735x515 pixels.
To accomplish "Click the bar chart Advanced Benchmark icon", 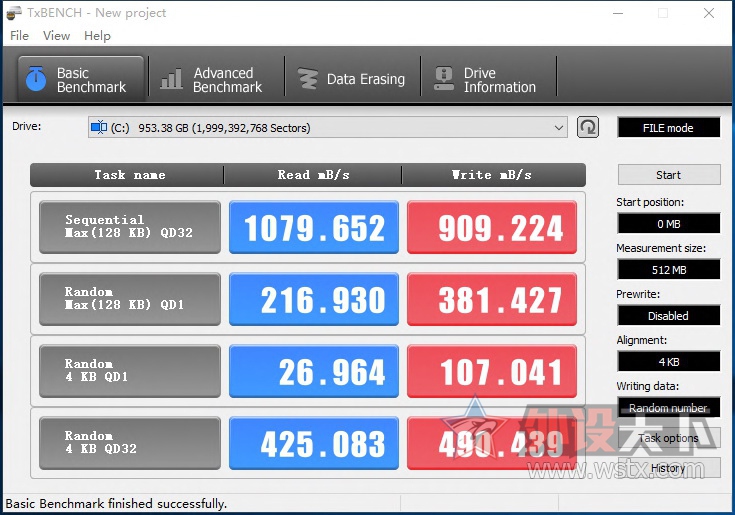I will pyautogui.click(x=171, y=79).
